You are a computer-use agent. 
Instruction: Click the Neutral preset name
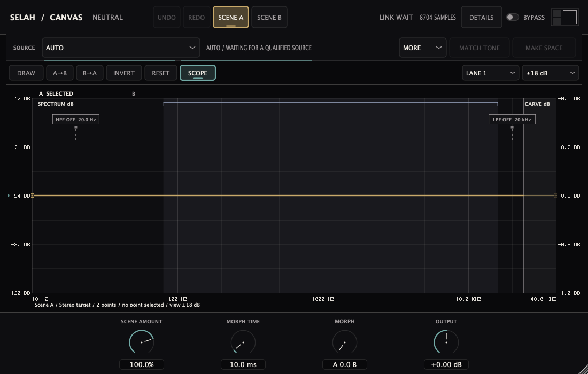pyautogui.click(x=107, y=17)
